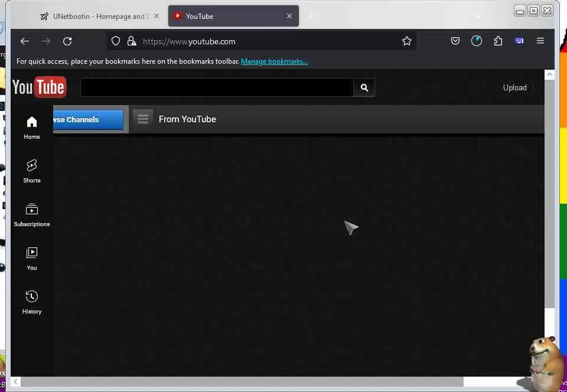
Task: Select the YouTube tab
Action: coord(233,16)
